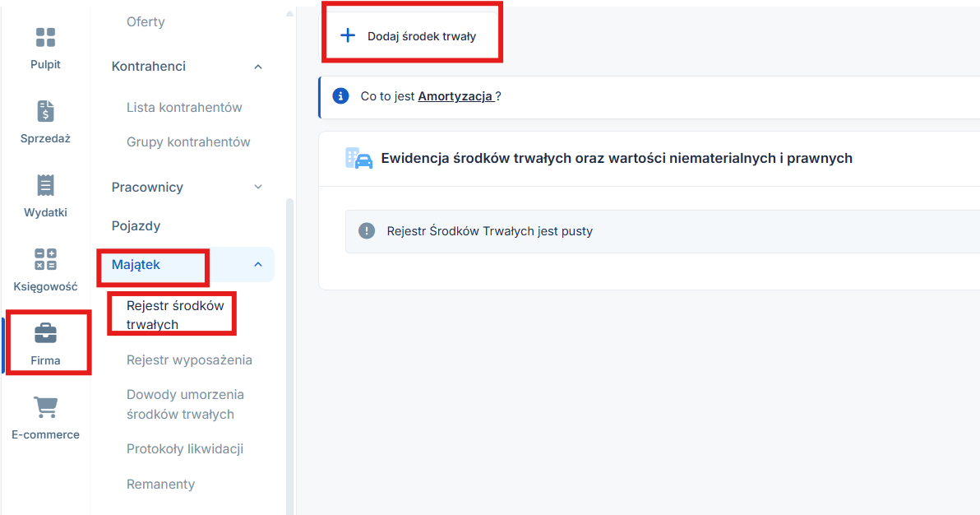Click the Sprzedaż invoice icon
980x515 pixels.
click(45, 111)
